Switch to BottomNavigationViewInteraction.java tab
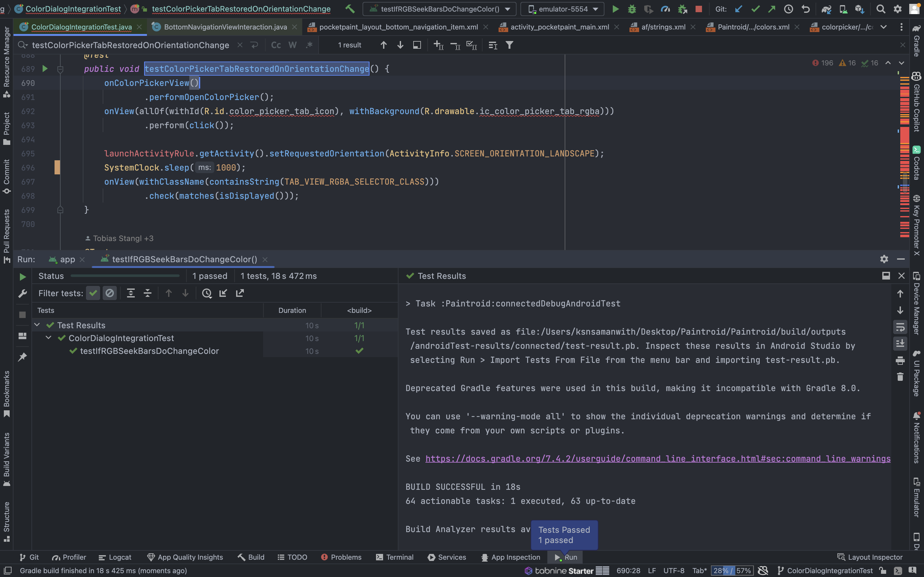The height and width of the screenshot is (577, 924). (225, 27)
